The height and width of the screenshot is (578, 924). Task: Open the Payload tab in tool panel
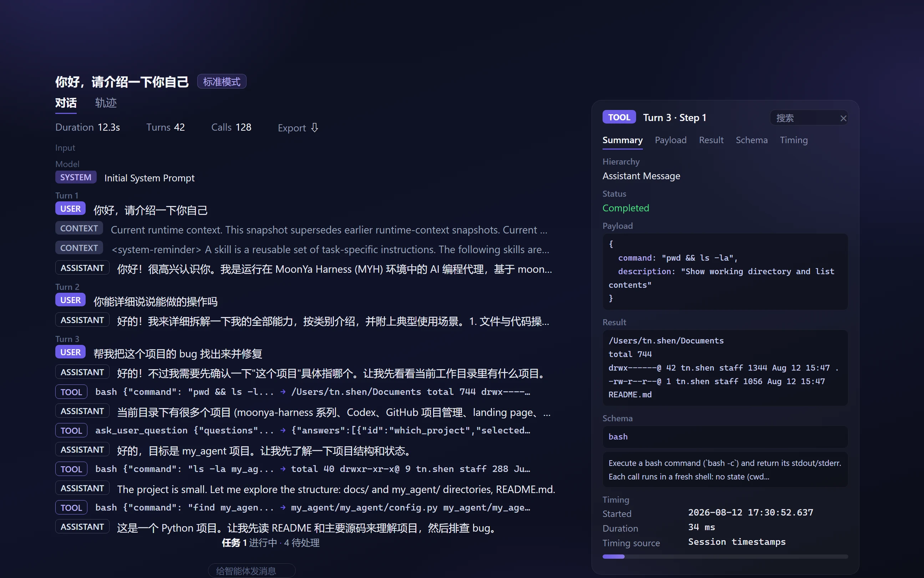click(670, 140)
